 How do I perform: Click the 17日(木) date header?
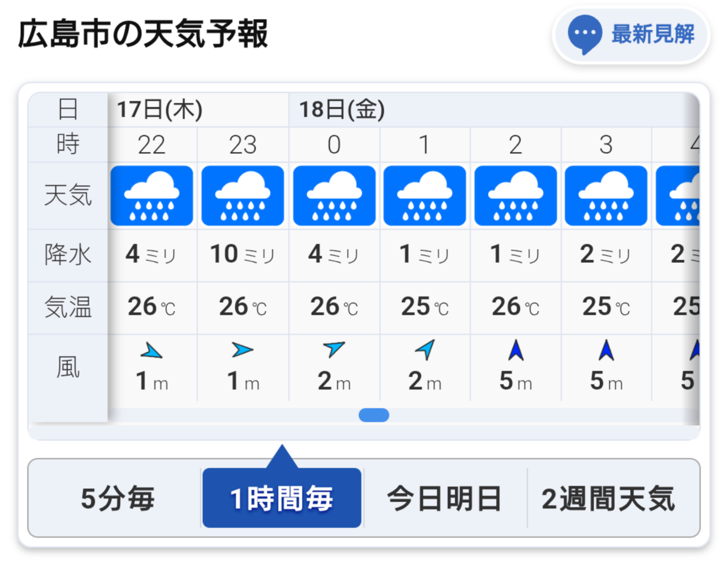pos(160,110)
